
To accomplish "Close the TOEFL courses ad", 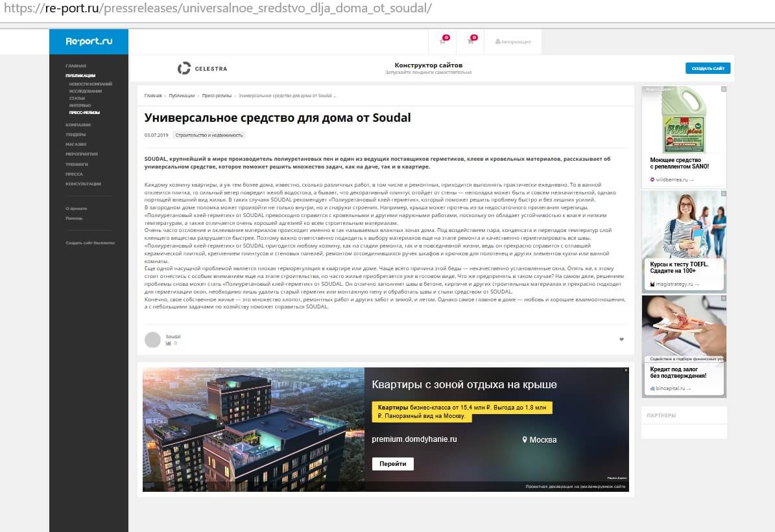I will click(x=724, y=194).
